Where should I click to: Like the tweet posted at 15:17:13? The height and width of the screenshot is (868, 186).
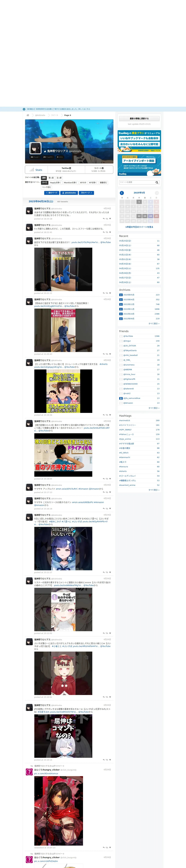point(110,492)
